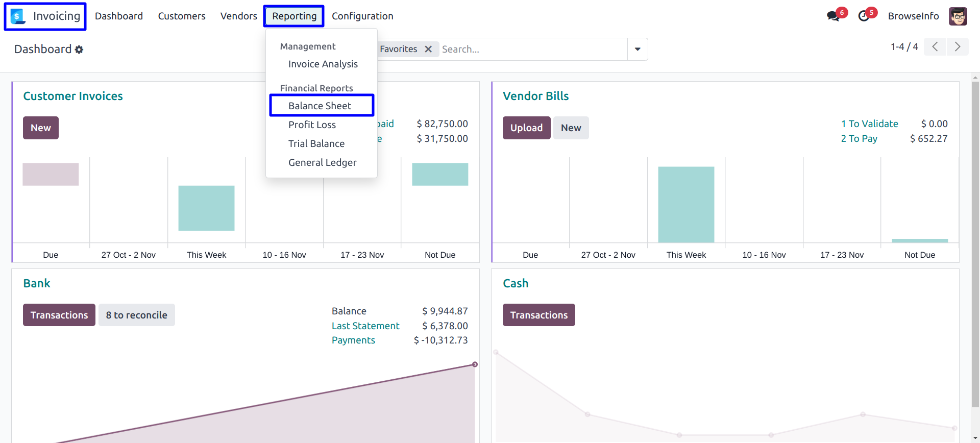Choose Invoice Analysis menu entry
980x443 pixels.
[x=323, y=64]
